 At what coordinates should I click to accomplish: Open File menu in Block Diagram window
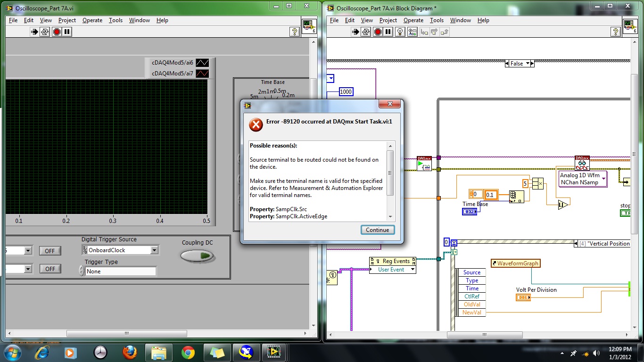click(x=334, y=20)
